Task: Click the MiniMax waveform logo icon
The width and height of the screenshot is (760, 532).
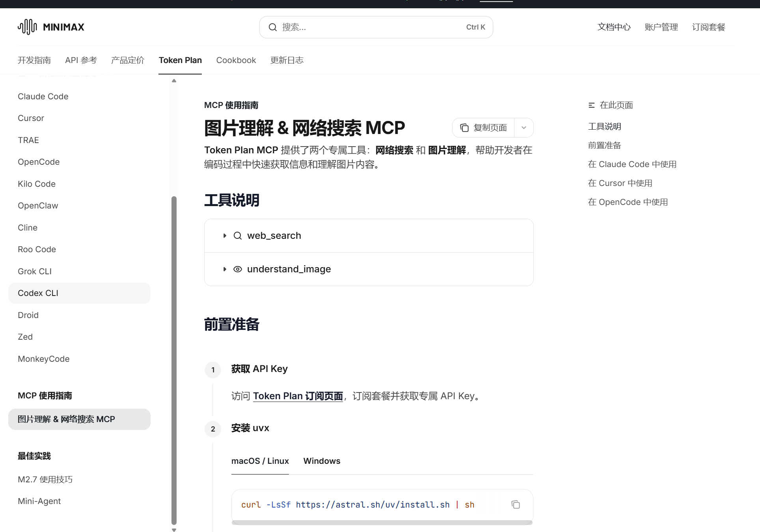Action: [x=27, y=27]
